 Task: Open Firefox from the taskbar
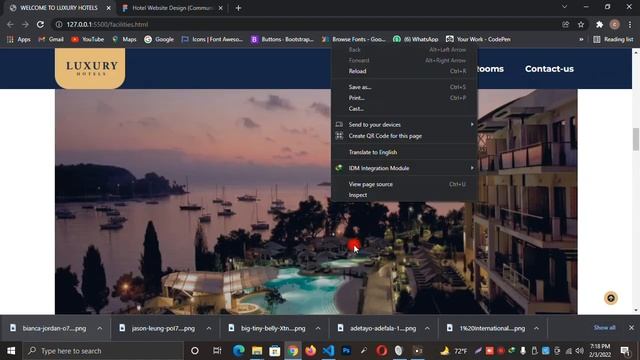click(311, 351)
